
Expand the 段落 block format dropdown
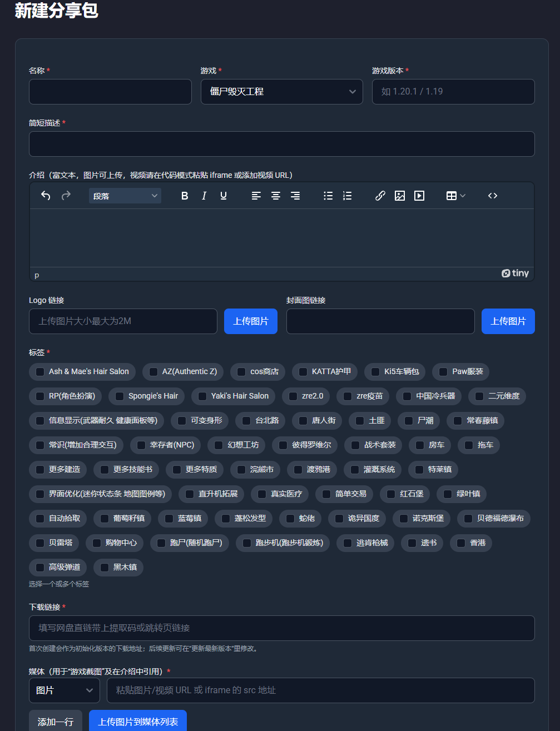click(125, 196)
